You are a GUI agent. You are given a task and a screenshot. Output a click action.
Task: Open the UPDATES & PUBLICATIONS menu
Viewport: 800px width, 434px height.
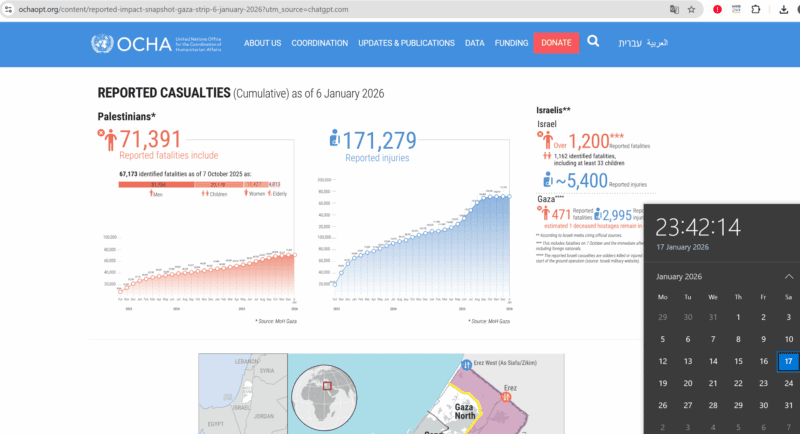[406, 43]
